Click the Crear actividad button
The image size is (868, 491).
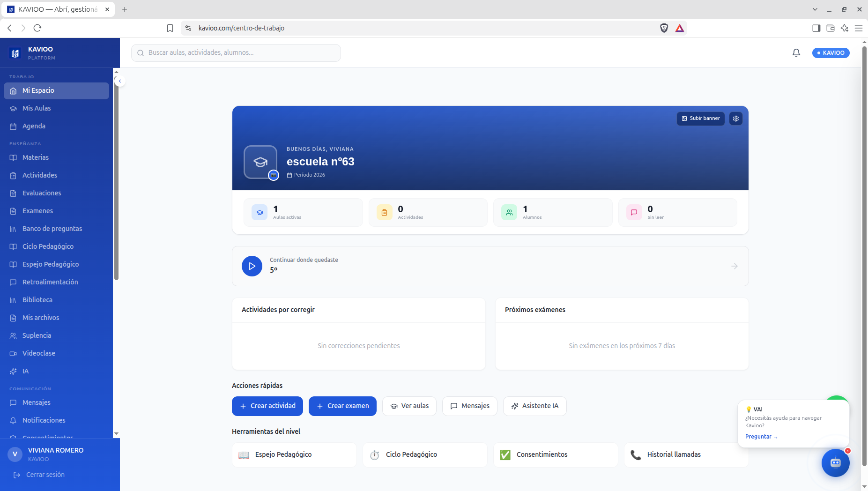(267, 406)
